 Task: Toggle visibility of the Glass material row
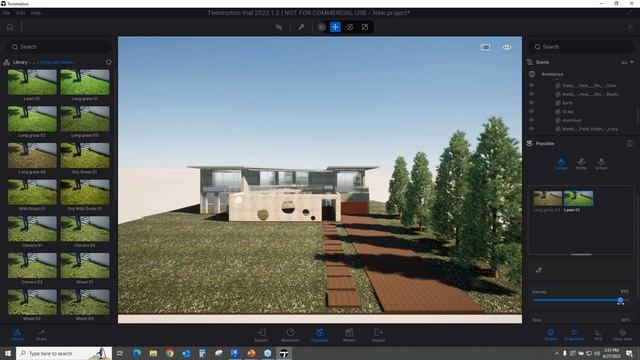coord(531,86)
